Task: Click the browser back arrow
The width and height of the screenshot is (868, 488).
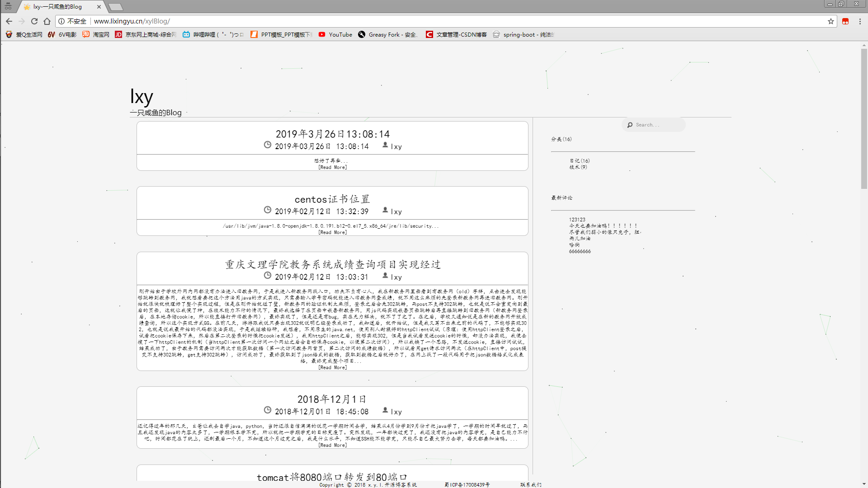Action: [x=9, y=21]
